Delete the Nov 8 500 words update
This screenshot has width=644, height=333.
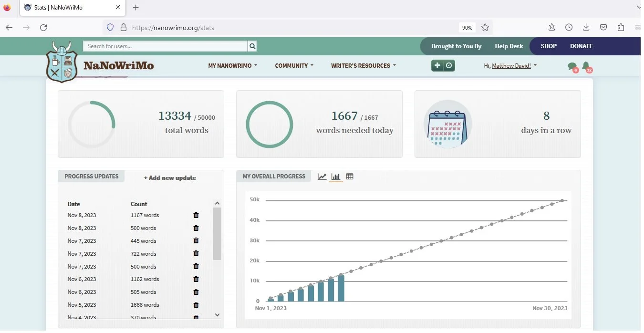(x=196, y=228)
